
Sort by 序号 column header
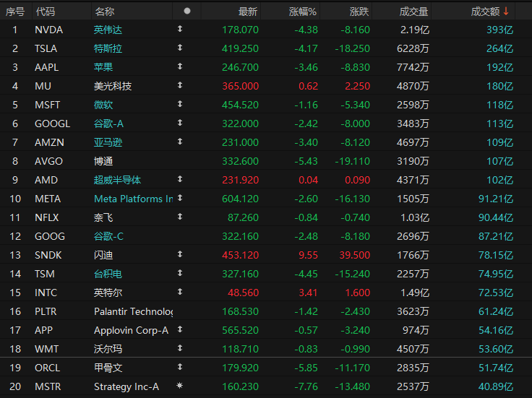pyautogui.click(x=15, y=12)
